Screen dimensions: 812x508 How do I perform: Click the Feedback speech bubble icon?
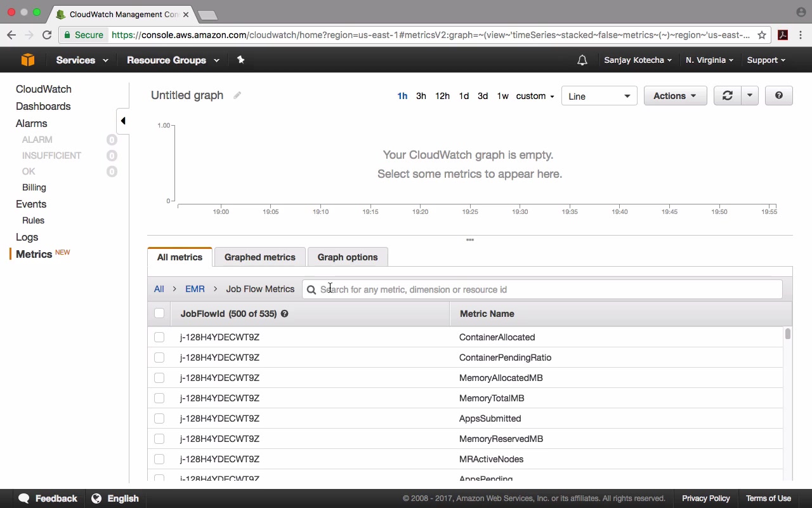pos(24,498)
